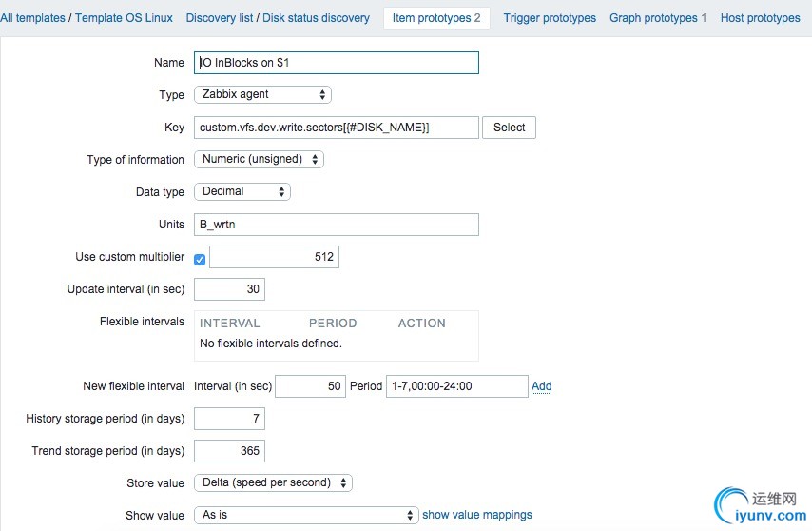Click the Add link for flexible interval

click(542, 386)
